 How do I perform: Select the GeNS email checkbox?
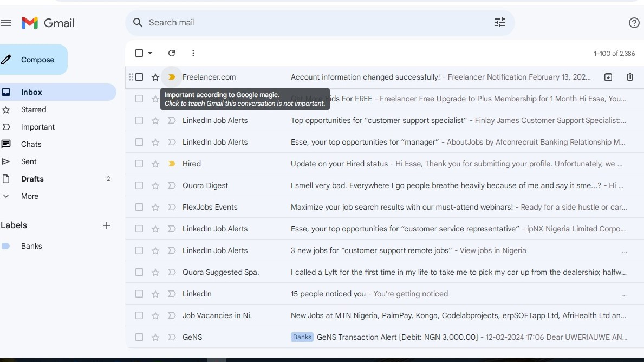pos(139,337)
